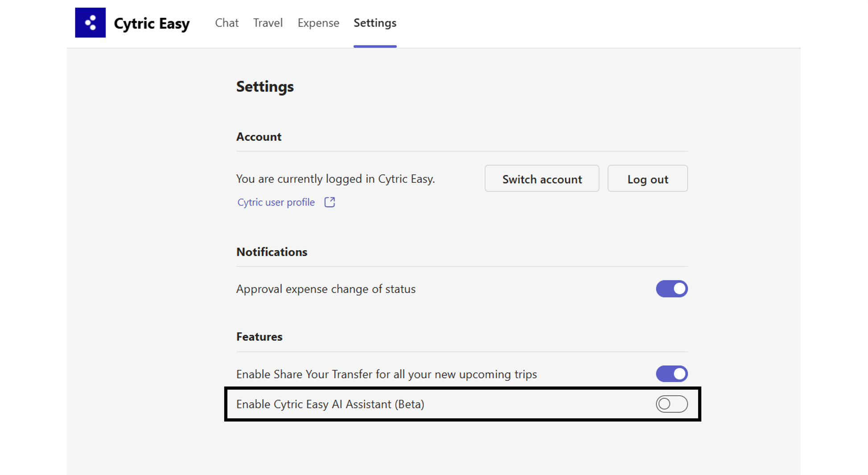Open the Chat tab
The height and width of the screenshot is (475, 868).
(226, 23)
